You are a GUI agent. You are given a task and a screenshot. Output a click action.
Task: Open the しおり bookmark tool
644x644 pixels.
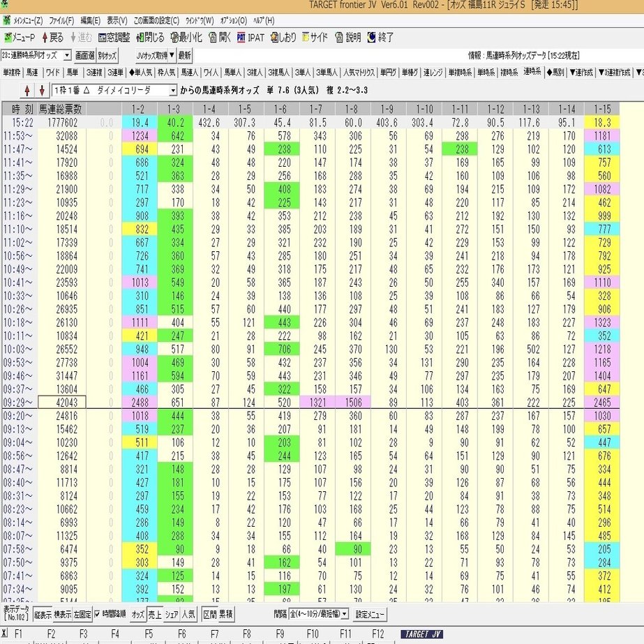(x=283, y=38)
